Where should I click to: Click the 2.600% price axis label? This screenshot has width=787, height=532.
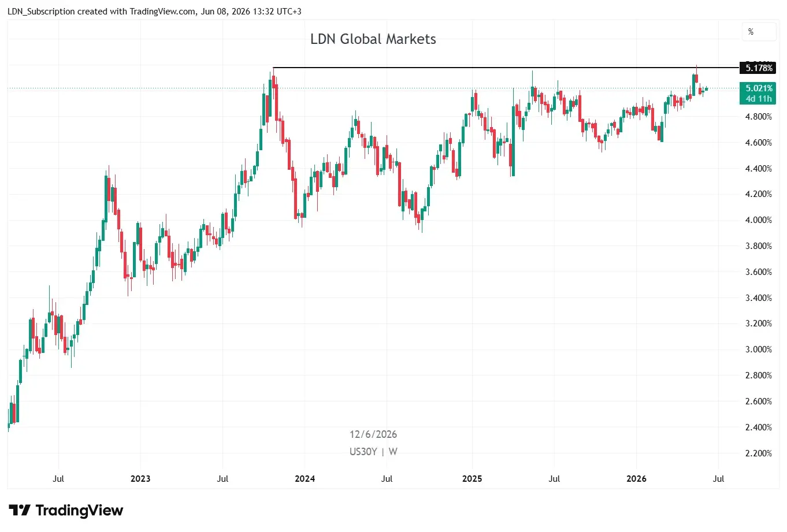[758, 401]
